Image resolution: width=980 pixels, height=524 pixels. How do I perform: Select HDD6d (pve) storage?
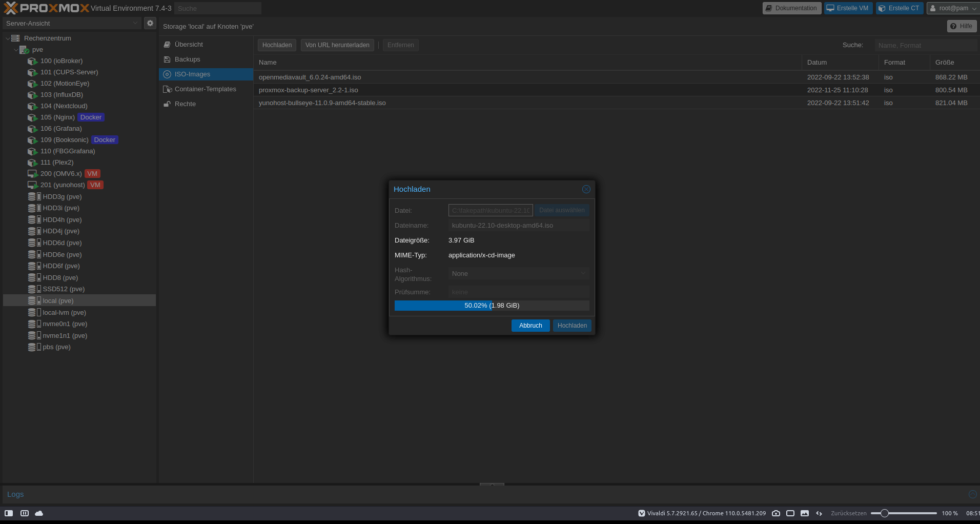click(79, 243)
